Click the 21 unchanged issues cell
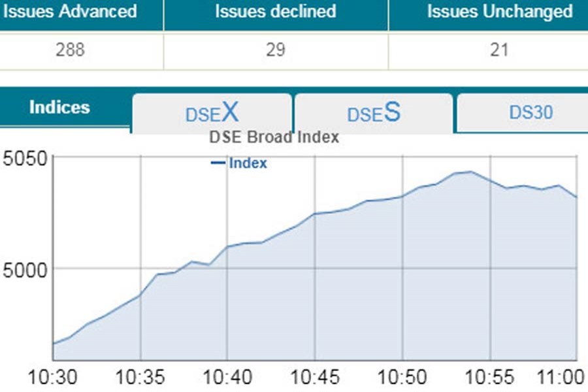 click(498, 50)
